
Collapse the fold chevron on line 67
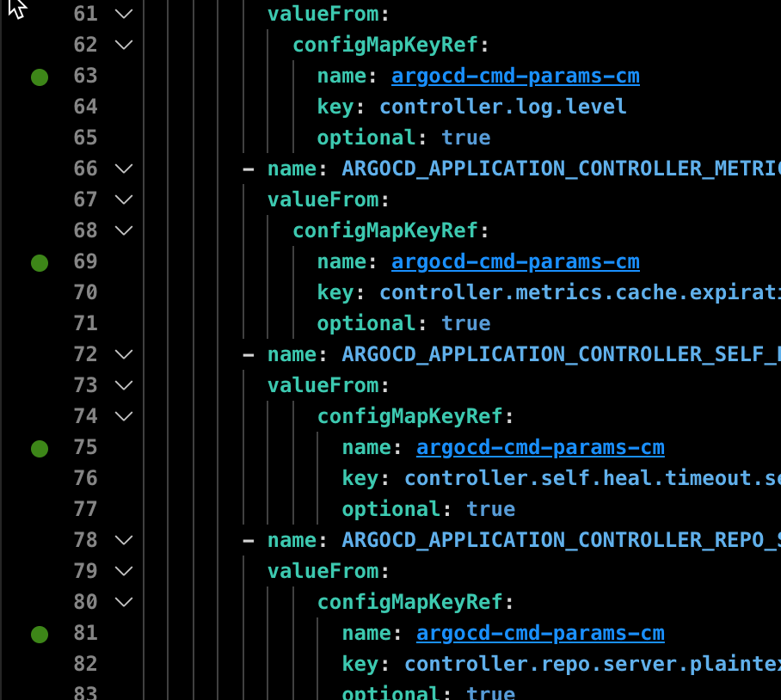124,200
